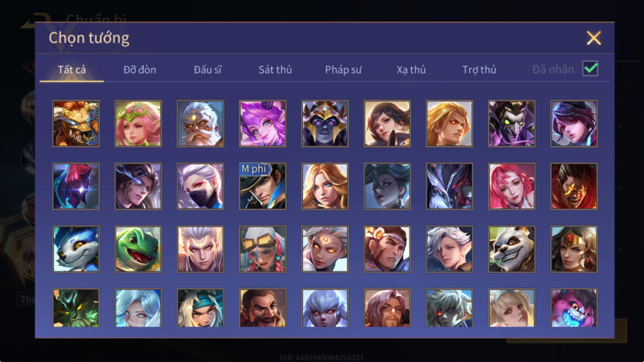Filter heroes by Xạ thủ tab
Image resolution: width=644 pixels, height=362 pixels.
pos(411,69)
